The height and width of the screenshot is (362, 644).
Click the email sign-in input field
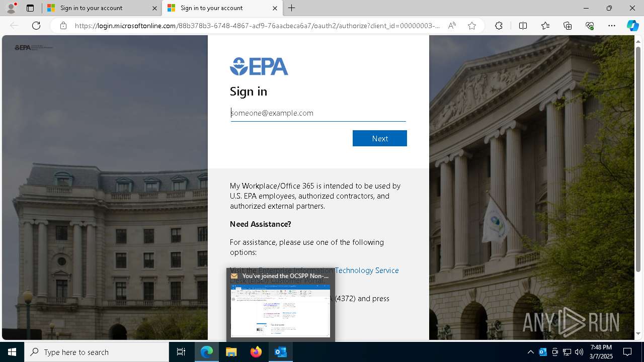318,113
